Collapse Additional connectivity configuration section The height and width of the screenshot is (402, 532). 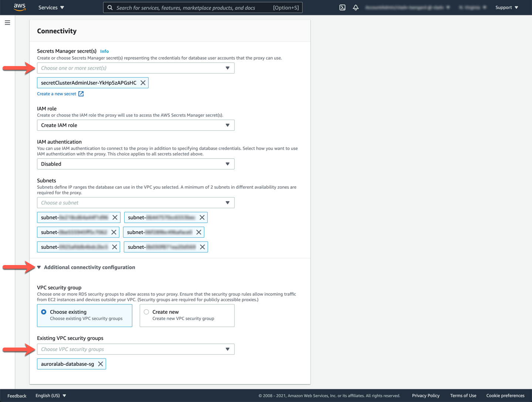pyautogui.click(x=39, y=267)
